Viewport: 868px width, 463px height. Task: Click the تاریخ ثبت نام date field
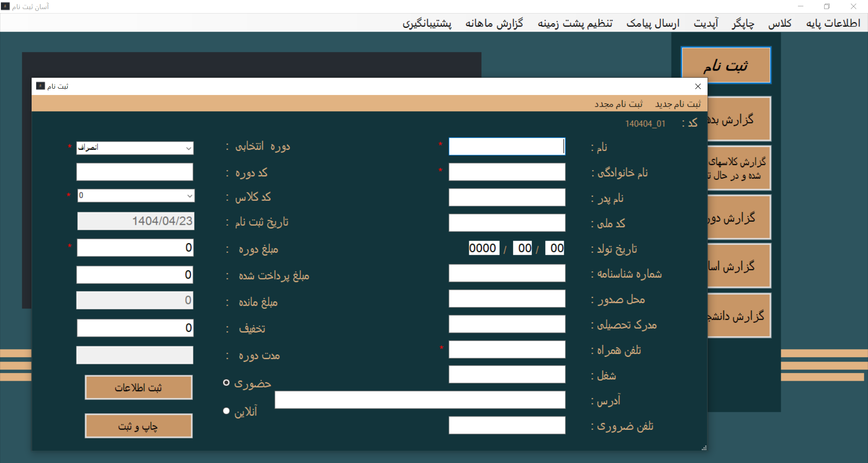(x=136, y=221)
